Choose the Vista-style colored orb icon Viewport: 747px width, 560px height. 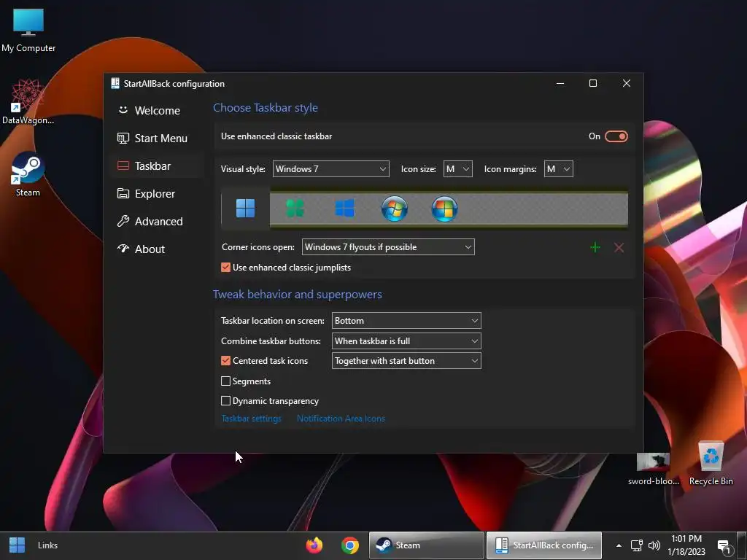(444, 209)
